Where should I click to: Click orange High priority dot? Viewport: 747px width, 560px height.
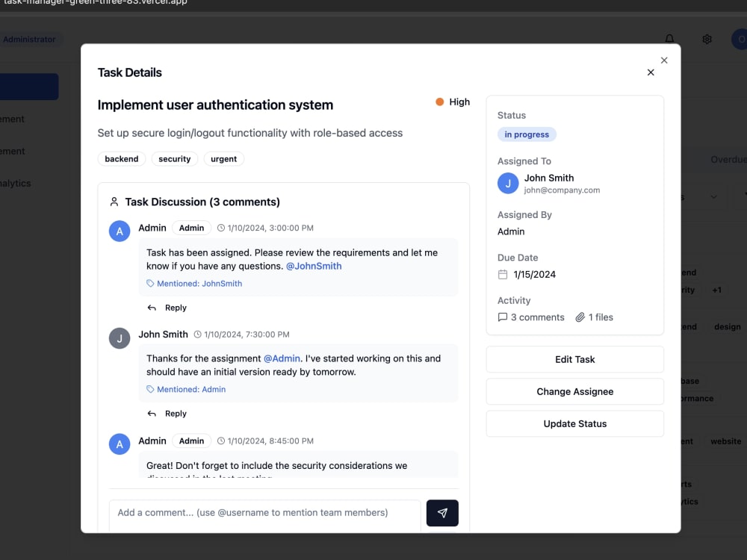(440, 102)
